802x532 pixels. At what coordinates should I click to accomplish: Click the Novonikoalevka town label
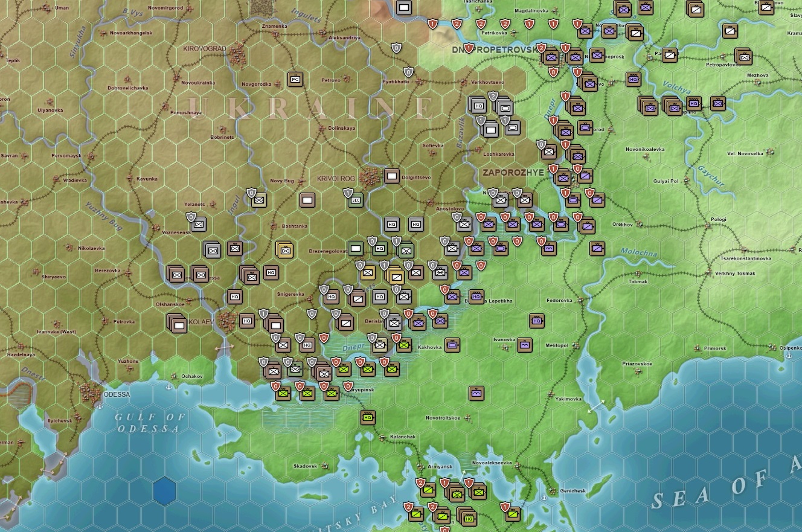645,149
